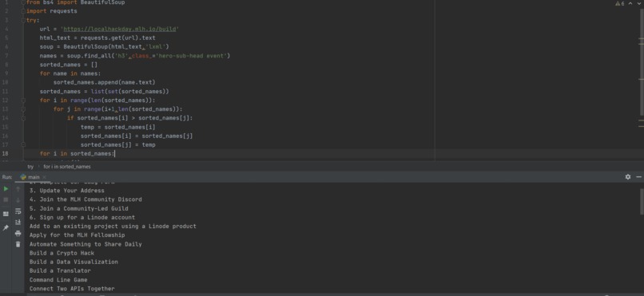
Task: Collapse the 'for j in range' fold marker
Action: tap(24, 109)
